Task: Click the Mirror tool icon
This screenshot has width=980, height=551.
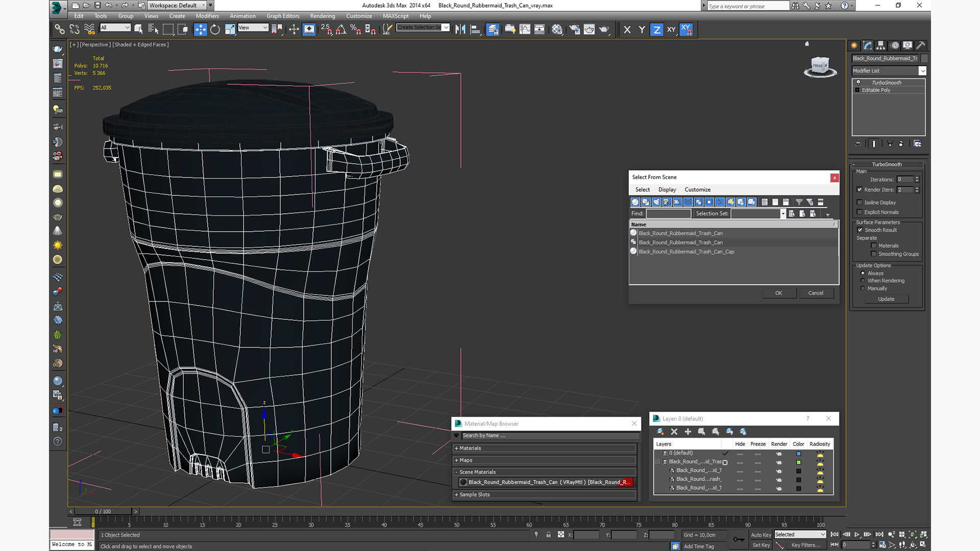Action: pyautogui.click(x=460, y=30)
